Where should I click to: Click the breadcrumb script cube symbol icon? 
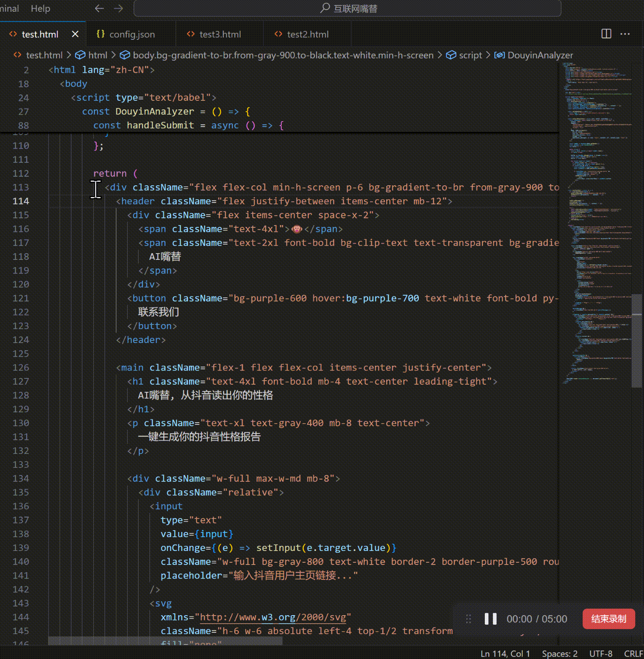pyautogui.click(x=451, y=55)
